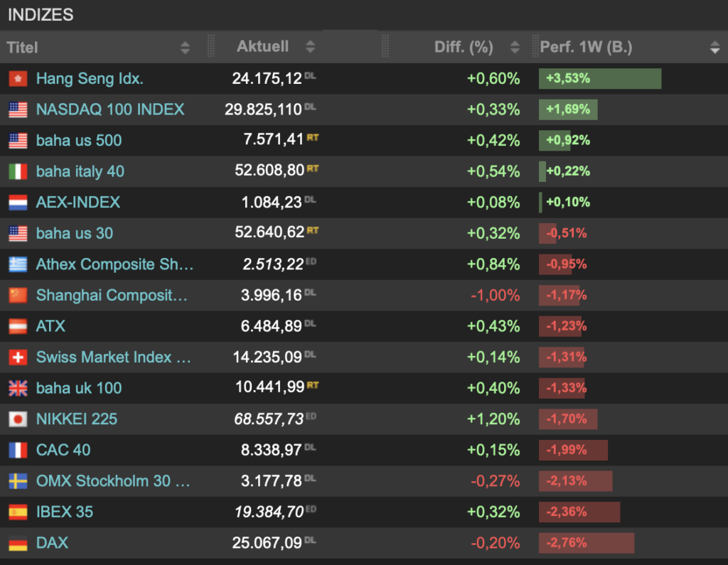Screen dimensions: 728x565
Task: Grab the column divider handle before Aktuell
Action: pyautogui.click(x=210, y=46)
